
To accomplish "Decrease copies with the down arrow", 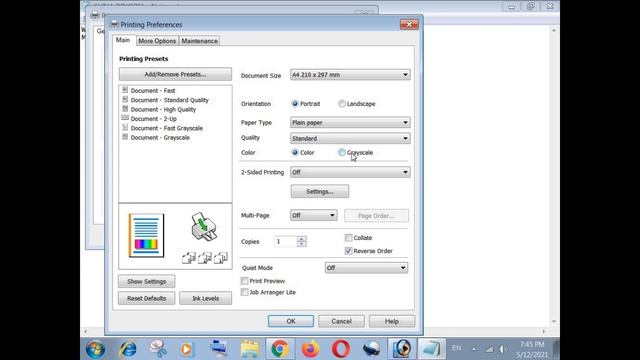I will click(x=302, y=244).
